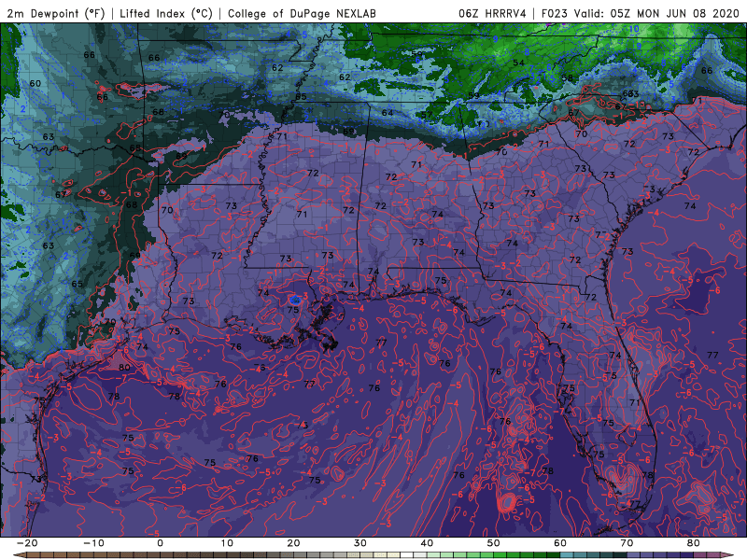Click the "54" dewpoint value in green area
This screenshot has height=560, width=747.
tap(518, 63)
